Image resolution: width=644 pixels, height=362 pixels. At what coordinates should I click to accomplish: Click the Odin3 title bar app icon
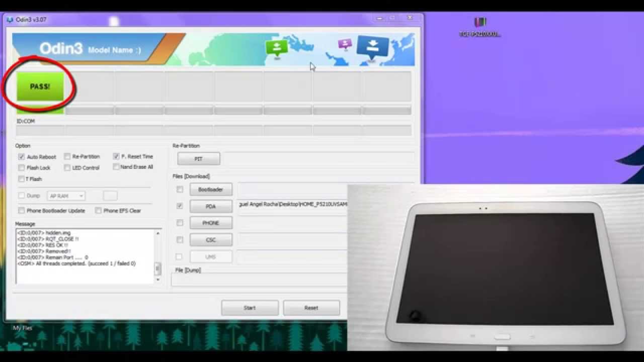point(10,20)
